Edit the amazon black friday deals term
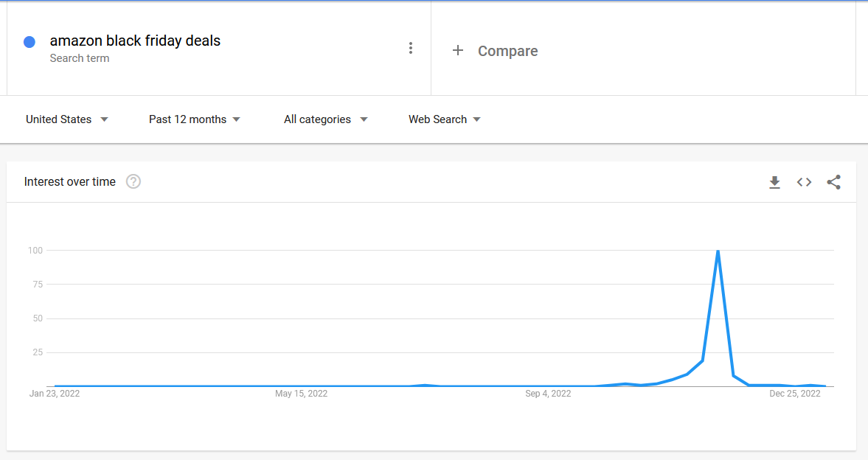Viewport: 868px width, 460px height. click(135, 41)
